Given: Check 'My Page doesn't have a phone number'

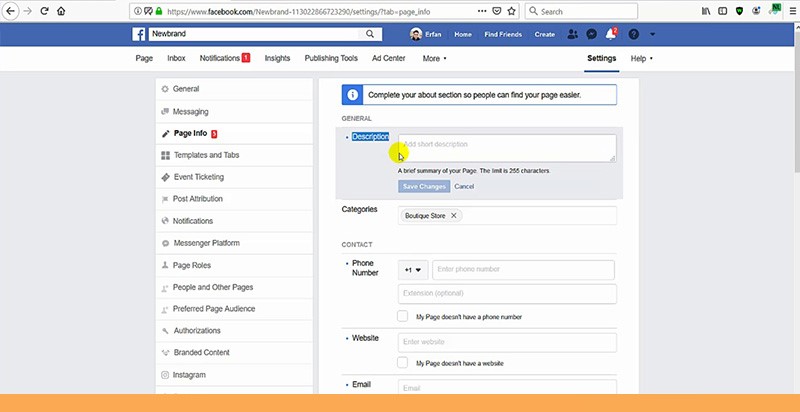Looking at the screenshot, I should point(403,316).
